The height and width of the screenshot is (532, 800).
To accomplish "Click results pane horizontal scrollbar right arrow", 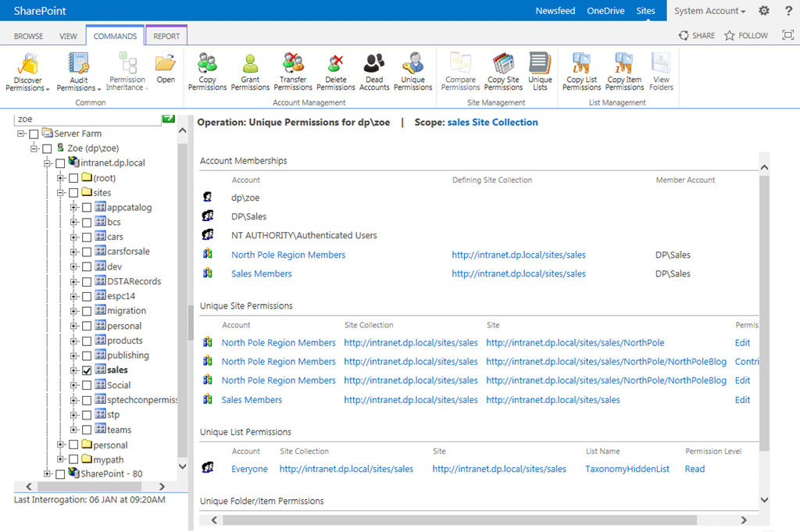I will [744, 520].
